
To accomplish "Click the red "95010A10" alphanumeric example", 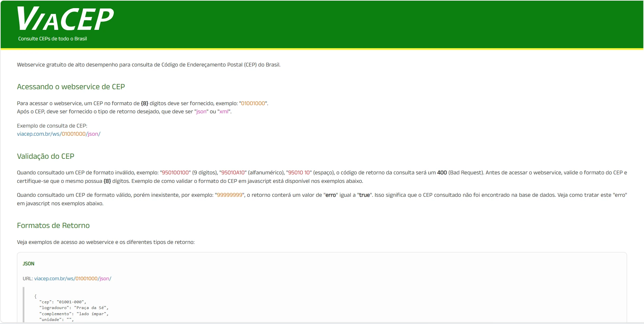I will pyautogui.click(x=233, y=173).
